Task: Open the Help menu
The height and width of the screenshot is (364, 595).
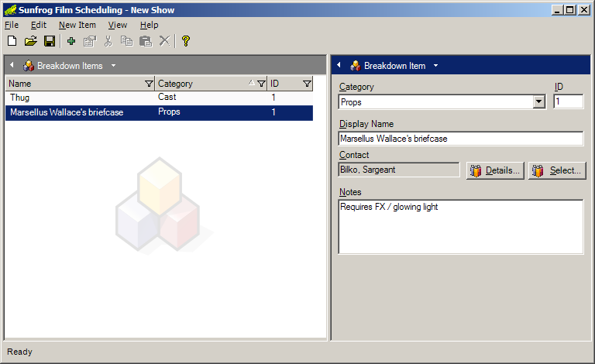Action: (x=149, y=25)
